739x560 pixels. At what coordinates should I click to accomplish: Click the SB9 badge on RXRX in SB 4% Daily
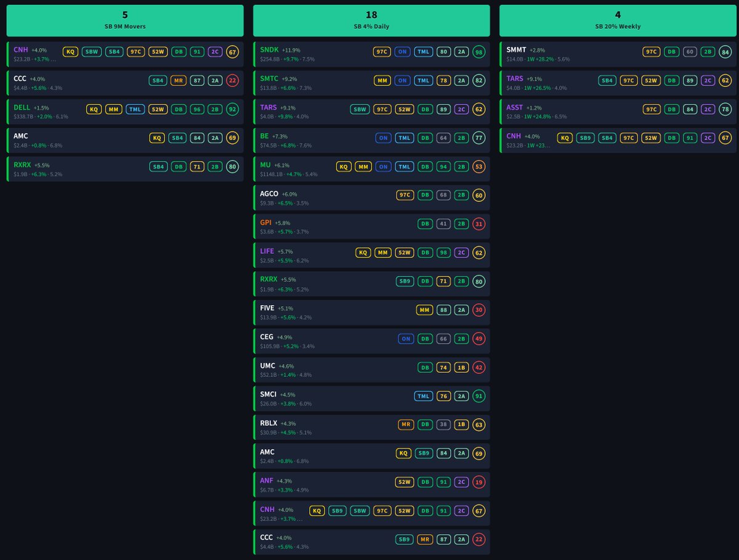(x=405, y=281)
